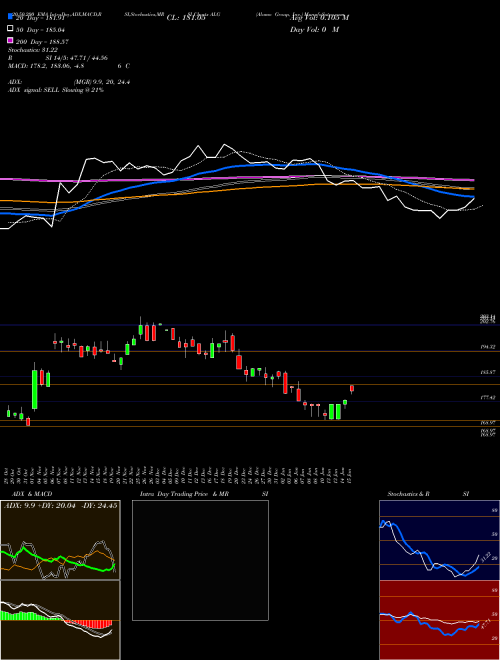Click the 194.32 price axis label
The image size is (500, 660).
coord(488,347)
